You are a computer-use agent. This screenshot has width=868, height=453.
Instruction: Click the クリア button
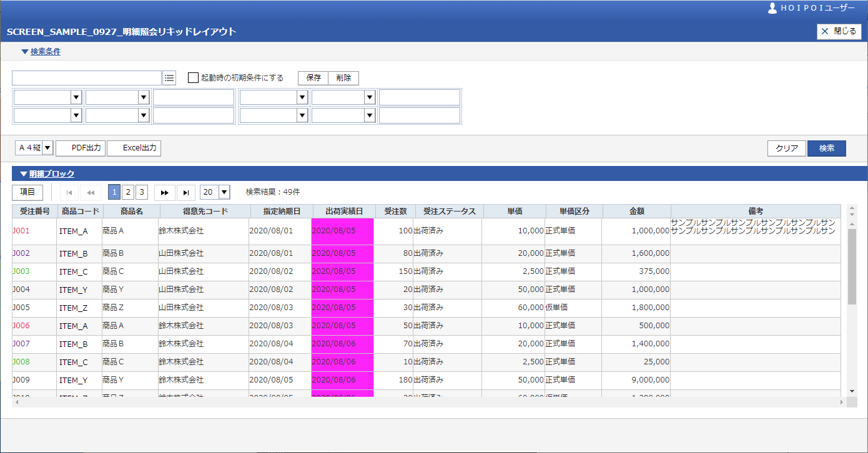(x=787, y=149)
